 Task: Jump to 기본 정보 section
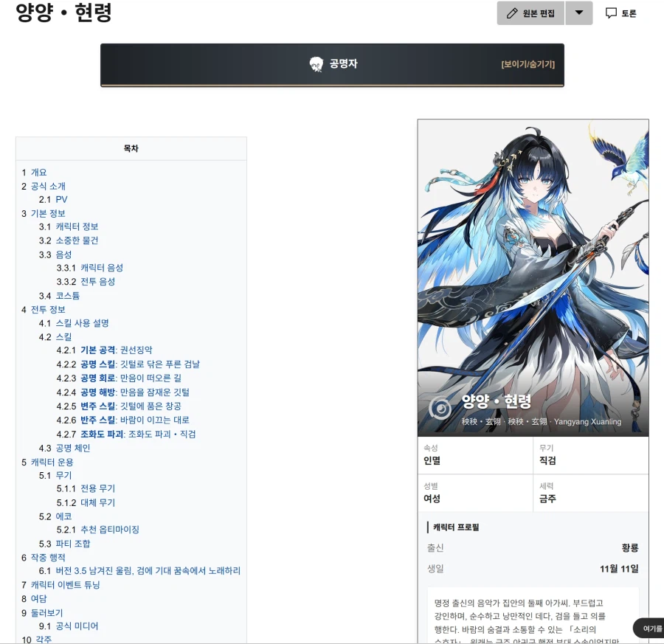tap(48, 213)
